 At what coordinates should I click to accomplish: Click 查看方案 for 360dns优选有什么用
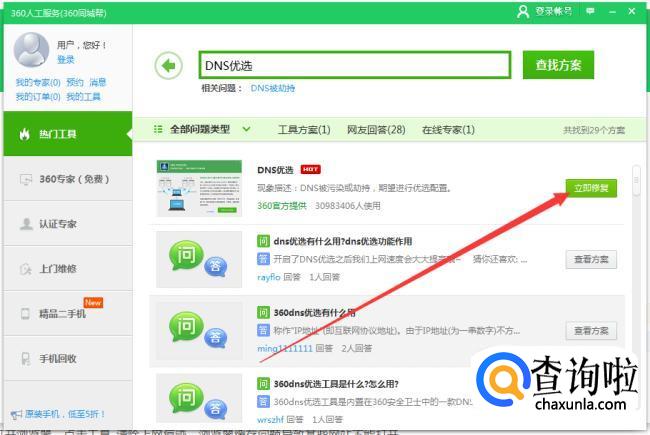pos(591,331)
